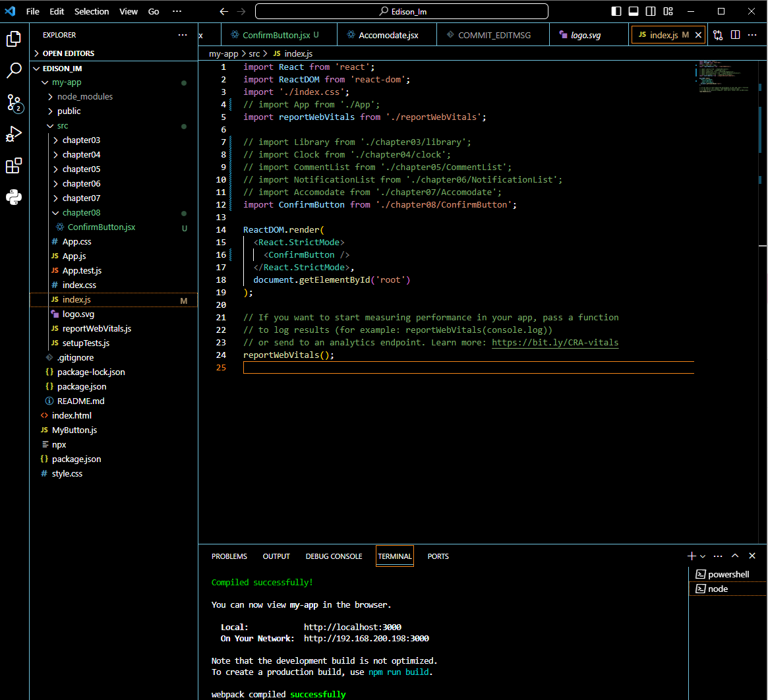Open the Source Control view
Viewport: 768px width, 700px height.
[x=14, y=102]
